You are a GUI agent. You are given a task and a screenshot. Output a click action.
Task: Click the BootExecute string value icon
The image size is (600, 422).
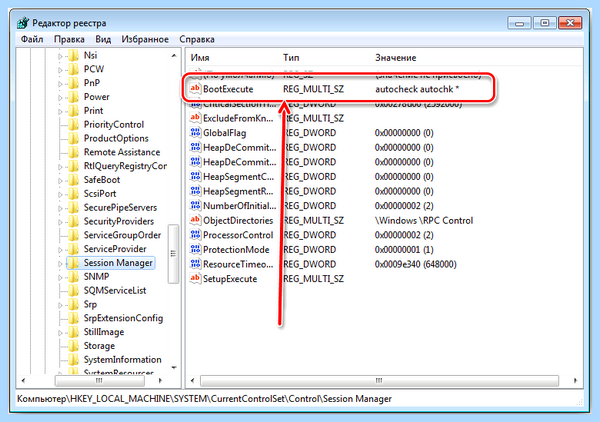195,89
